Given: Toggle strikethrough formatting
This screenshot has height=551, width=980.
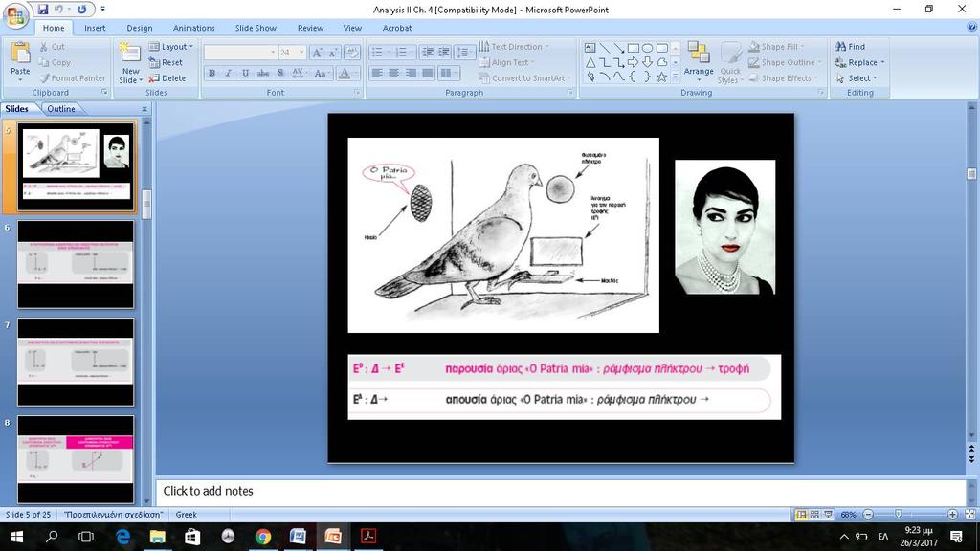Looking at the screenshot, I should point(263,73).
